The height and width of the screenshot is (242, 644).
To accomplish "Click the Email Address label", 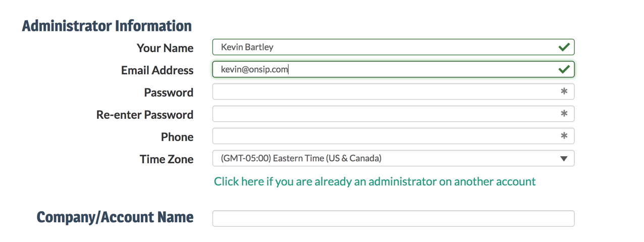I will (x=157, y=70).
